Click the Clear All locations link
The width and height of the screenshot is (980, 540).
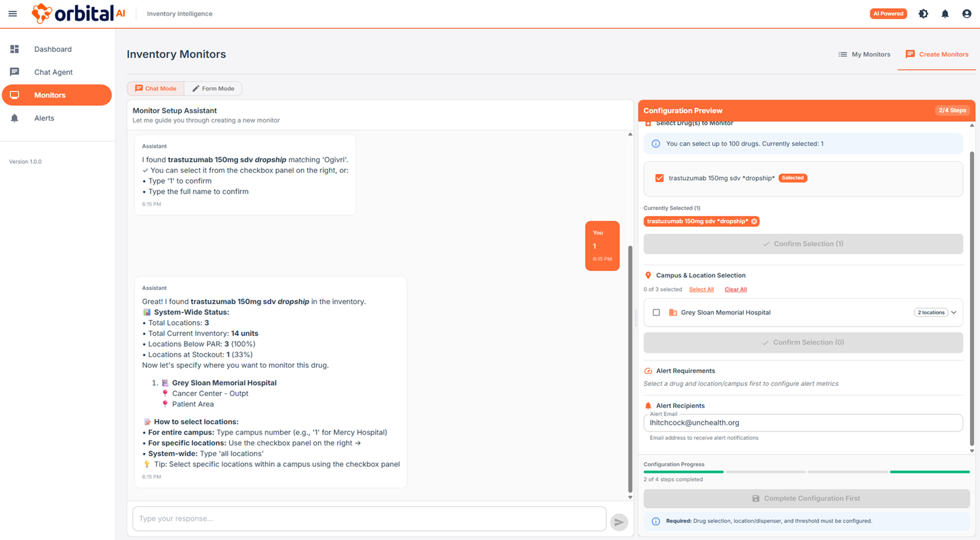tap(735, 290)
